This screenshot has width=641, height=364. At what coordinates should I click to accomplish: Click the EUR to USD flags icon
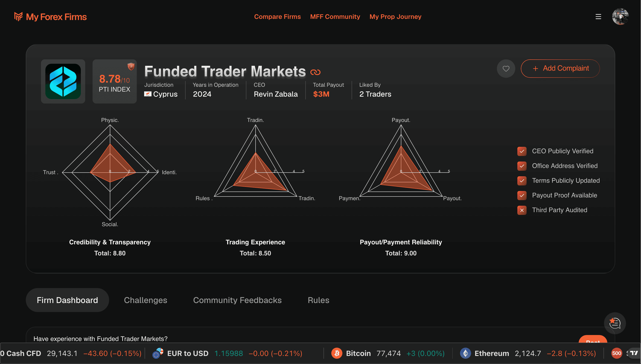158,353
